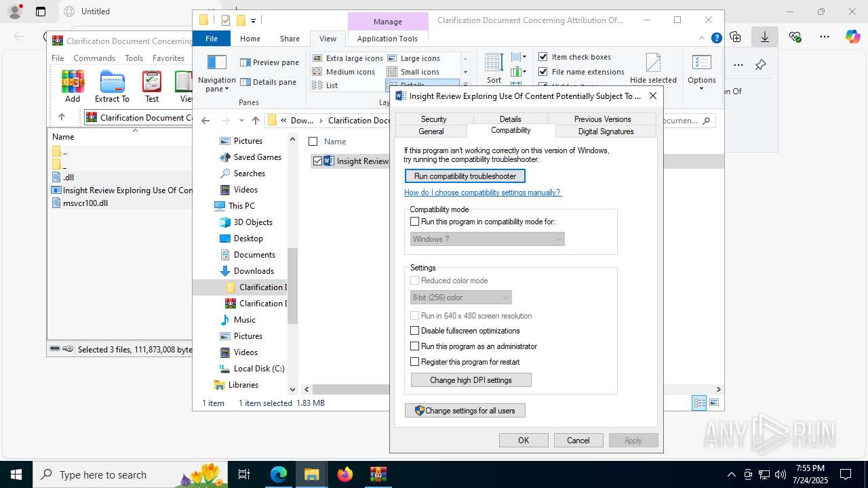The image size is (868, 488).
Task: Click Explorer up-directory arrow
Action: (x=255, y=121)
